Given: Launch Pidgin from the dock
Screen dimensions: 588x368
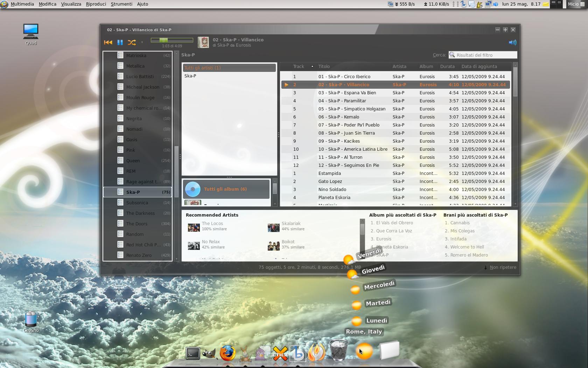Looking at the screenshot, I should click(263, 353).
